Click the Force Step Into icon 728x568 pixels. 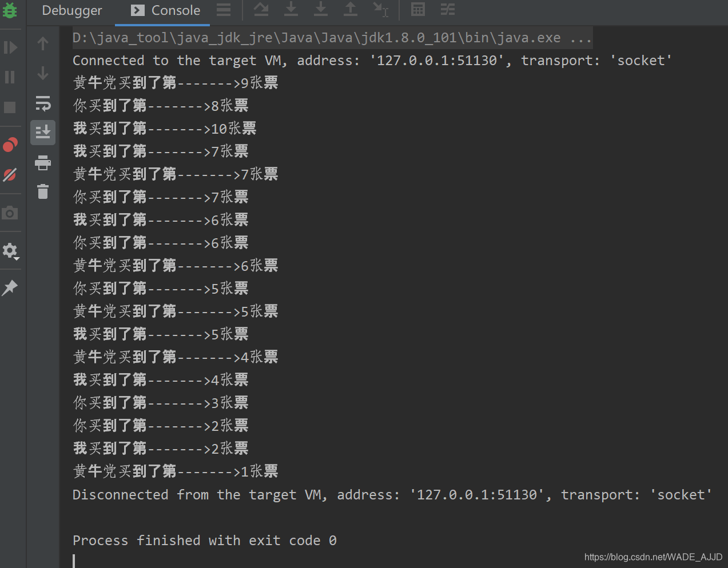pos(321,9)
